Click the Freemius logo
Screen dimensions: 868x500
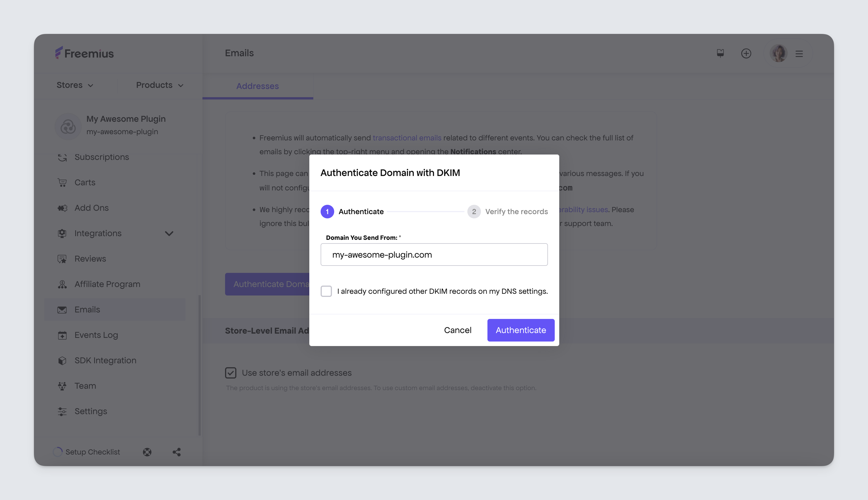point(85,53)
